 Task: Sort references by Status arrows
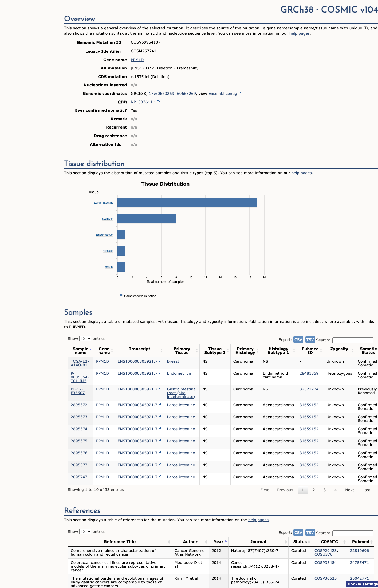point(309,542)
